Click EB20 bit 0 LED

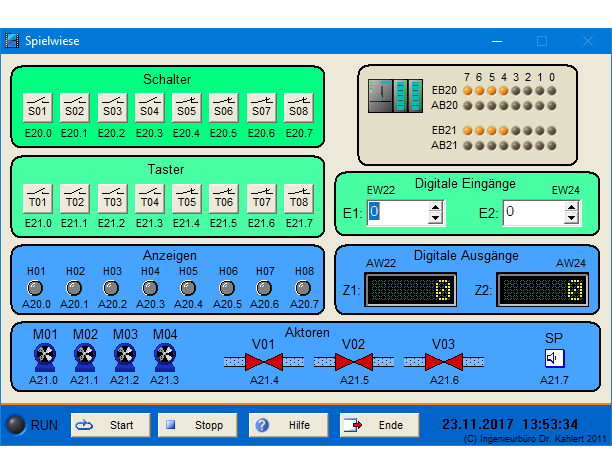pyautogui.click(x=552, y=91)
